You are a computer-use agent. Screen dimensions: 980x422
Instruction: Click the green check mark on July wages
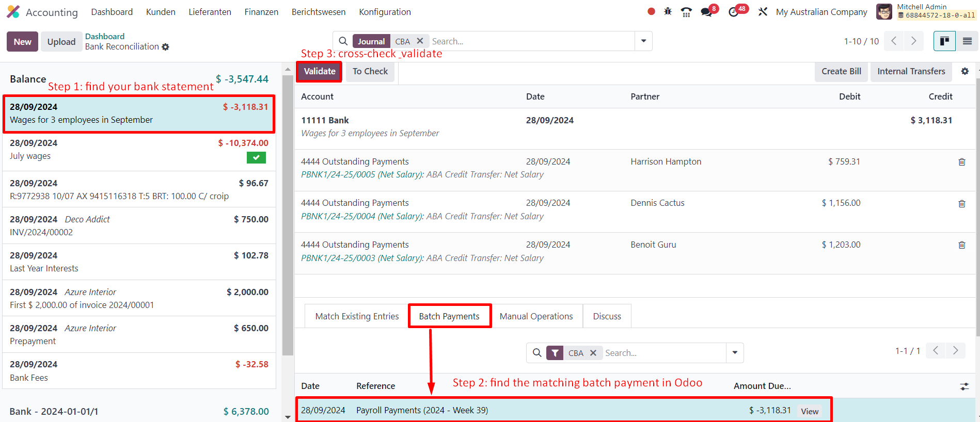pos(256,158)
